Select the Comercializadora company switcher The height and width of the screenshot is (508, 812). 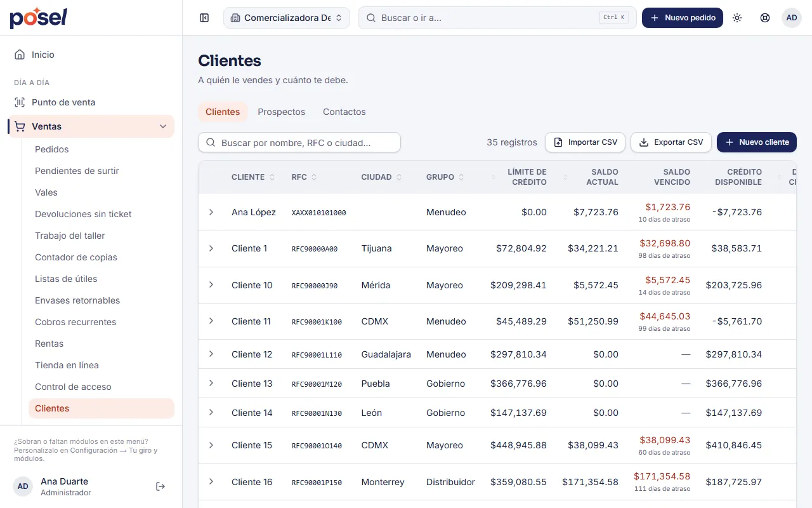pos(287,18)
